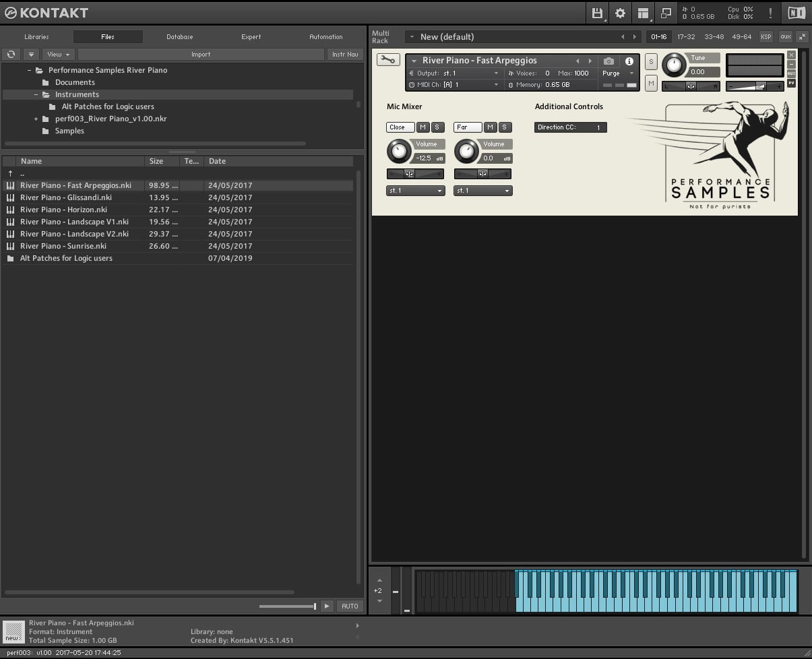Open the multi preset dropdown New (default)
Image resolution: width=812 pixels, height=659 pixels.
coord(522,36)
